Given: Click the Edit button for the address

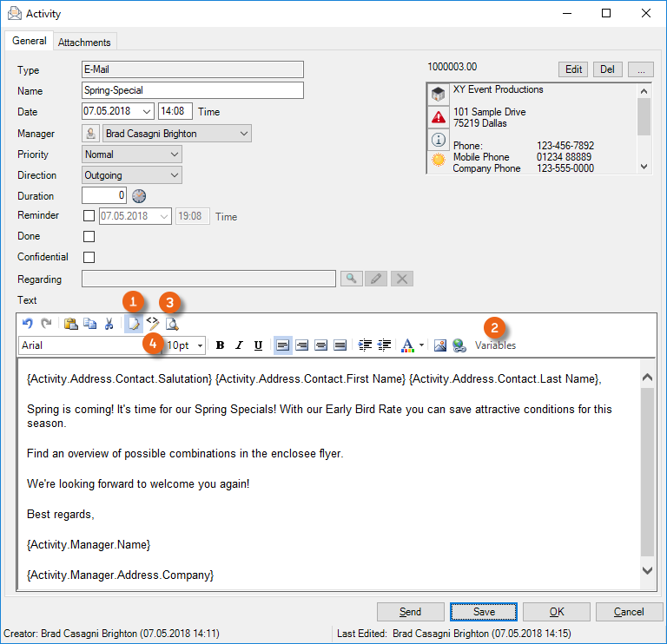Looking at the screenshot, I should [x=573, y=69].
